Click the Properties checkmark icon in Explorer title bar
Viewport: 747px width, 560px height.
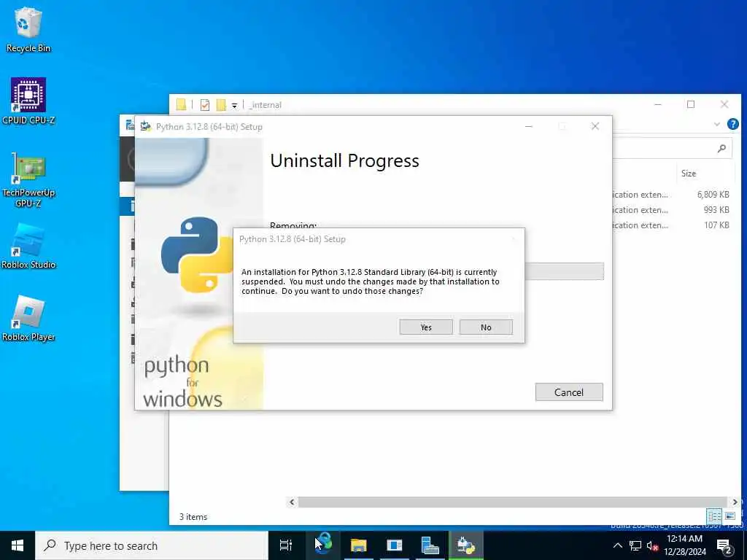[x=205, y=105]
